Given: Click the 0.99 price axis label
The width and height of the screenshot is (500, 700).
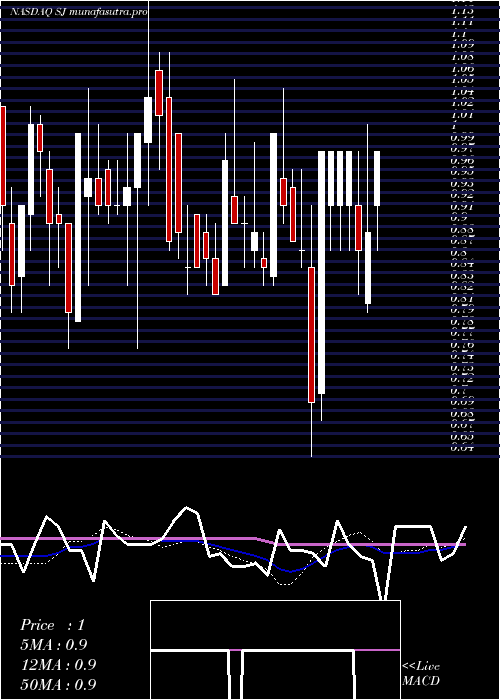Looking at the screenshot, I should pos(462,137).
